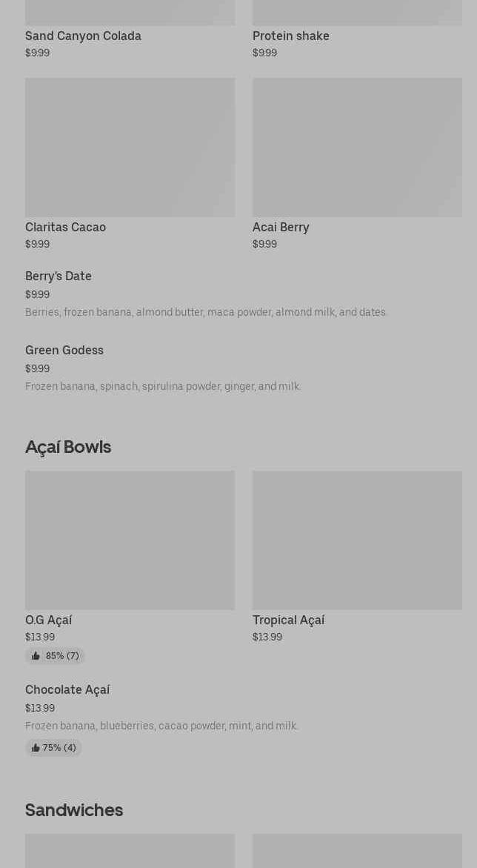
Task: Click the Acai Berry title text
Action: [x=281, y=227]
